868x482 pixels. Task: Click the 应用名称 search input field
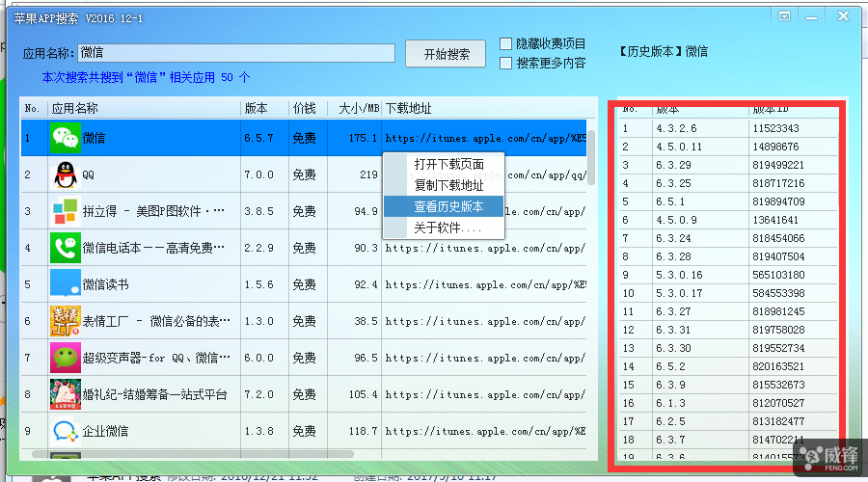[x=236, y=53]
